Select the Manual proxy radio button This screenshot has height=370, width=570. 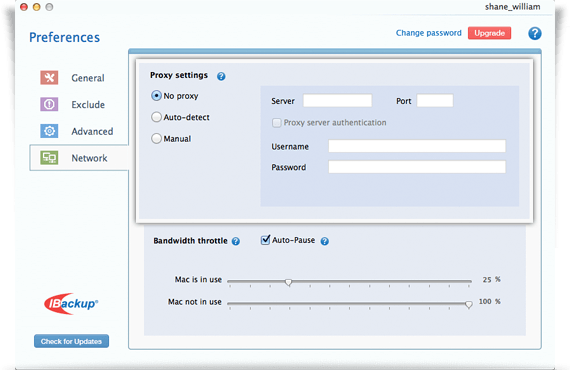pos(156,138)
